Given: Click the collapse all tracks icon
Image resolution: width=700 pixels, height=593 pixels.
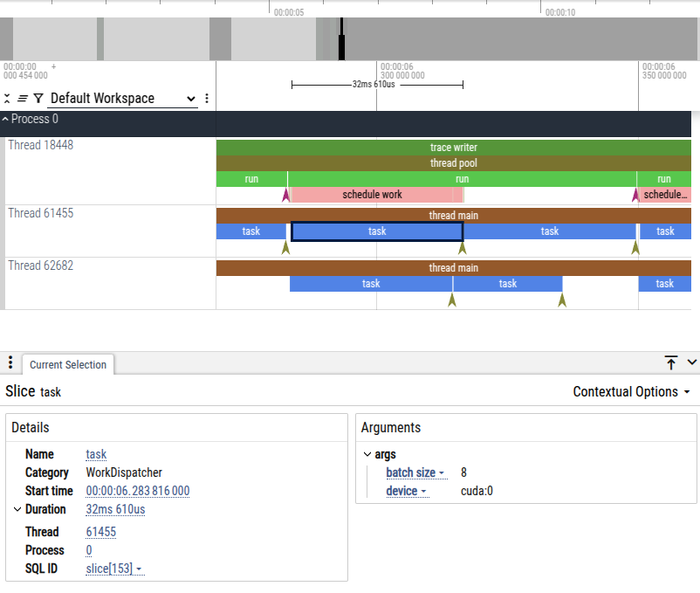Looking at the screenshot, I should click(8, 99).
